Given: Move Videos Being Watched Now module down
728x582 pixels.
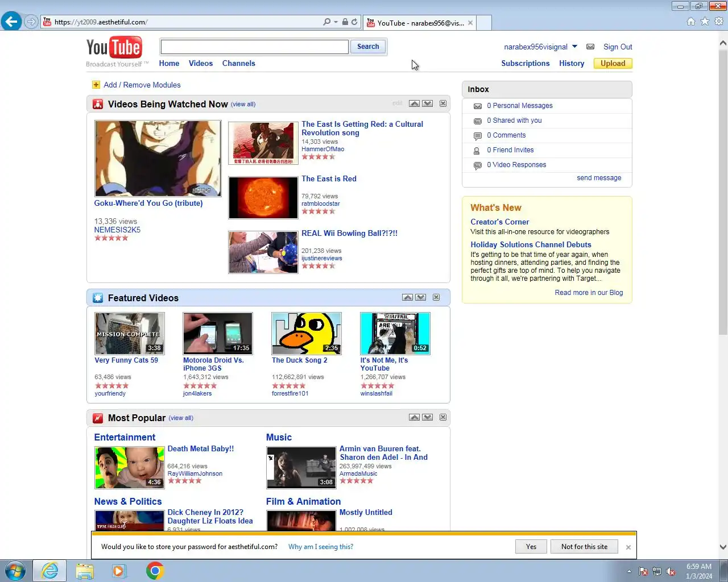Looking at the screenshot, I should click(428, 103).
